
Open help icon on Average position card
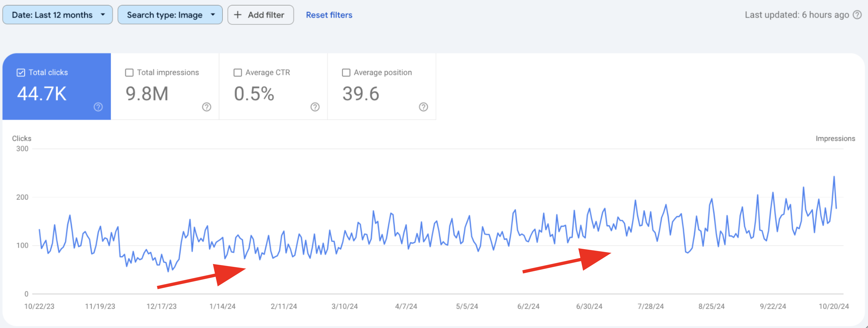click(x=423, y=107)
